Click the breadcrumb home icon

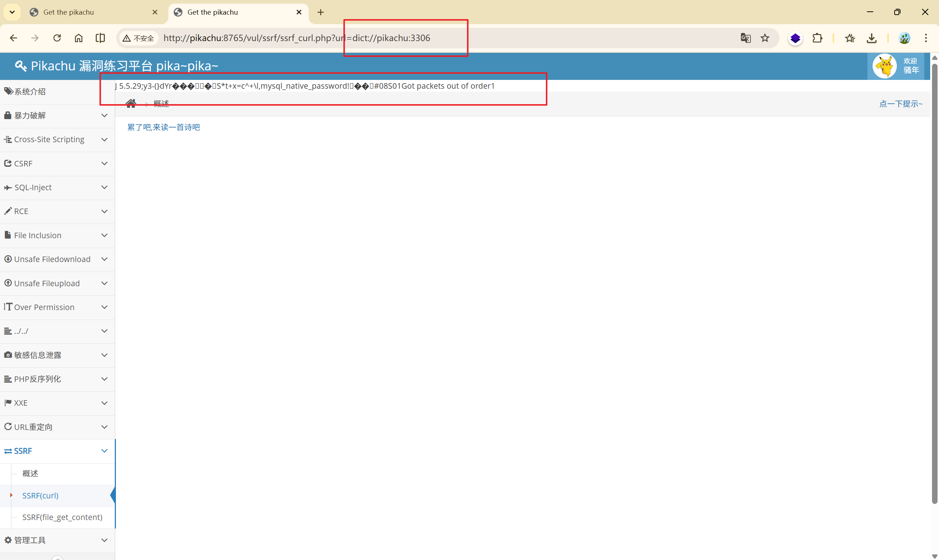[131, 103]
